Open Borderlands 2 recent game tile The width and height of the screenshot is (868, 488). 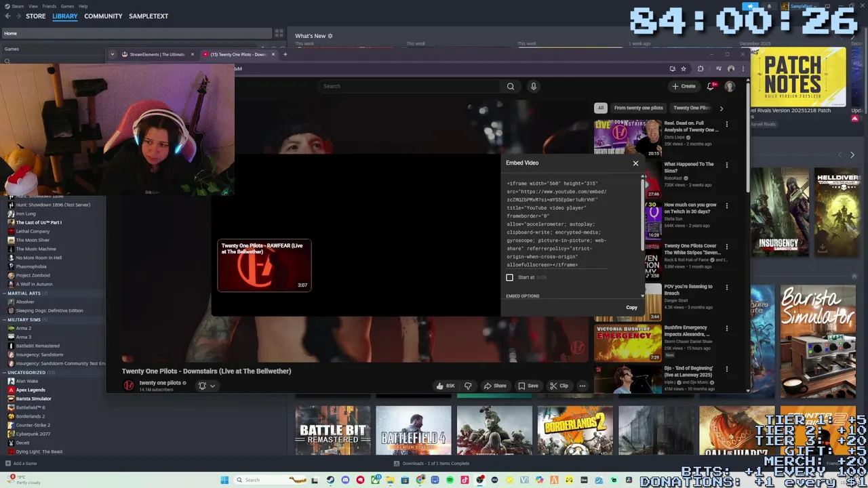575,431
